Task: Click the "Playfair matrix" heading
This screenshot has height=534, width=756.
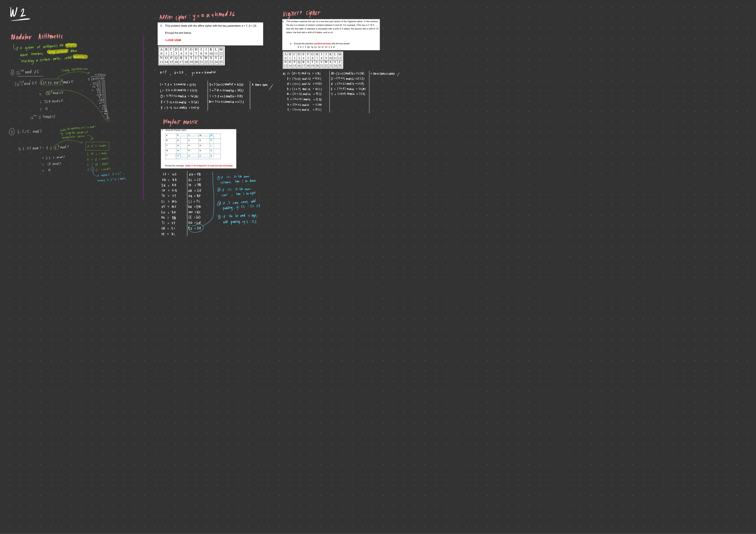Action: pyautogui.click(x=180, y=122)
